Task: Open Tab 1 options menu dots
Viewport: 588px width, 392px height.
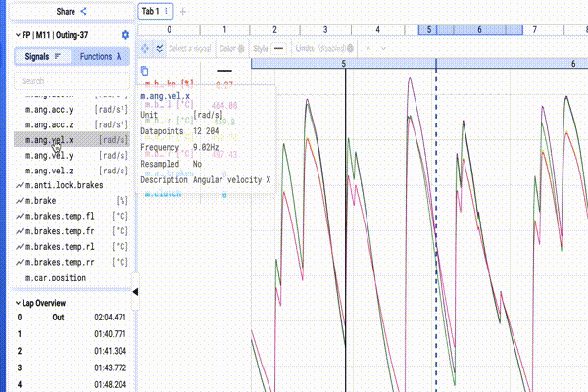Action: tap(167, 11)
